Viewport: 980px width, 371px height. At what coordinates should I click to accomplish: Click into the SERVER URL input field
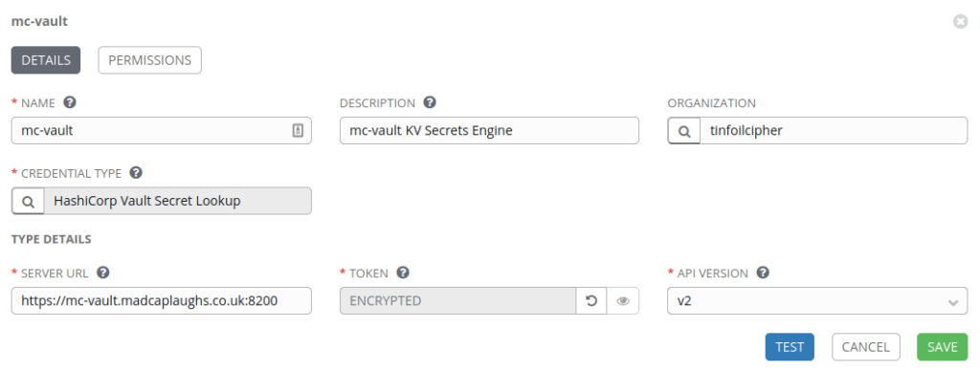(161, 301)
